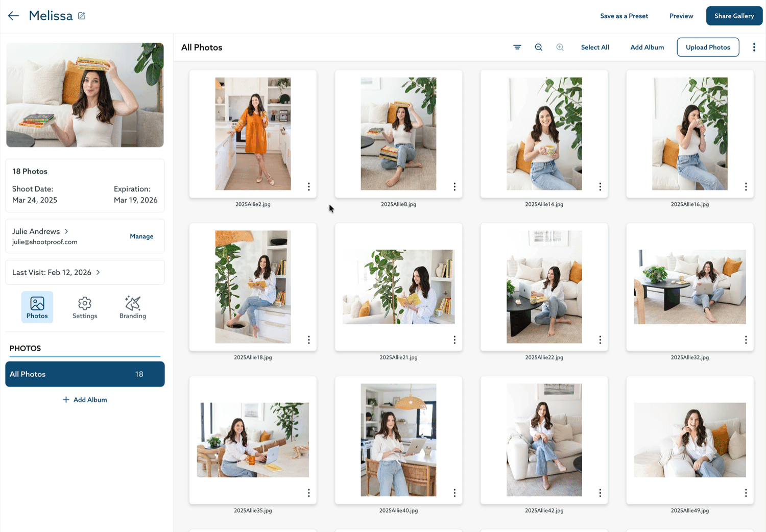Expand Julie Andrews contact chevron
This screenshot has width=766, height=532.
point(66,231)
